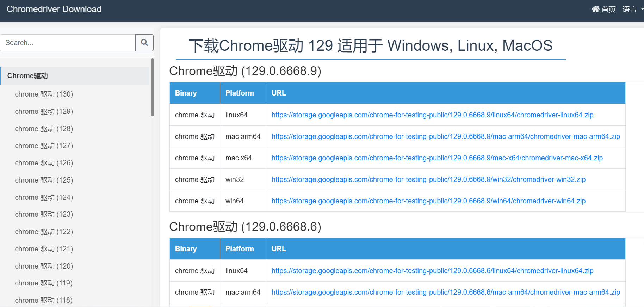The image size is (644, 307).
Task: Click the mac arm64 cell in the 129.0.6668.6 table
Action: click(x=243, y=292)
